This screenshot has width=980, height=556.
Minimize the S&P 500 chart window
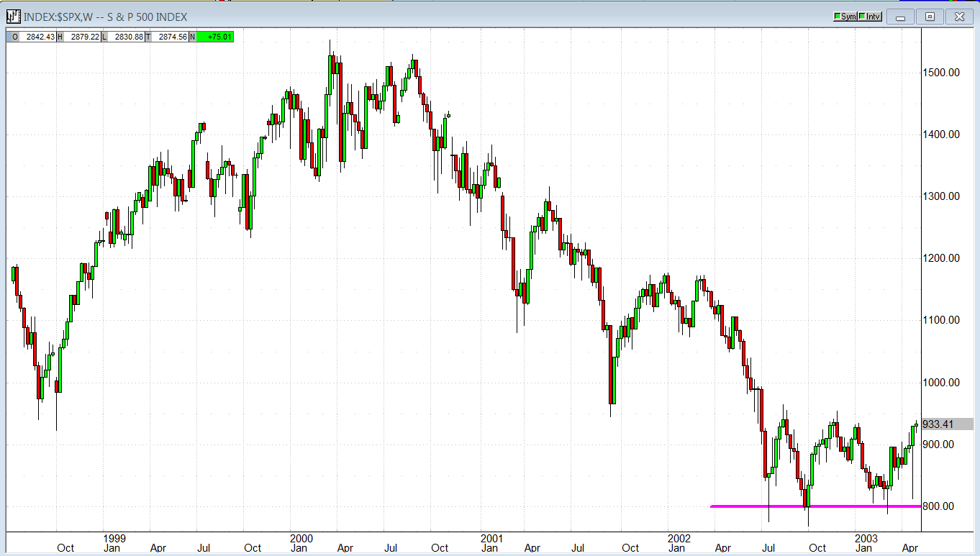[900, 17]
